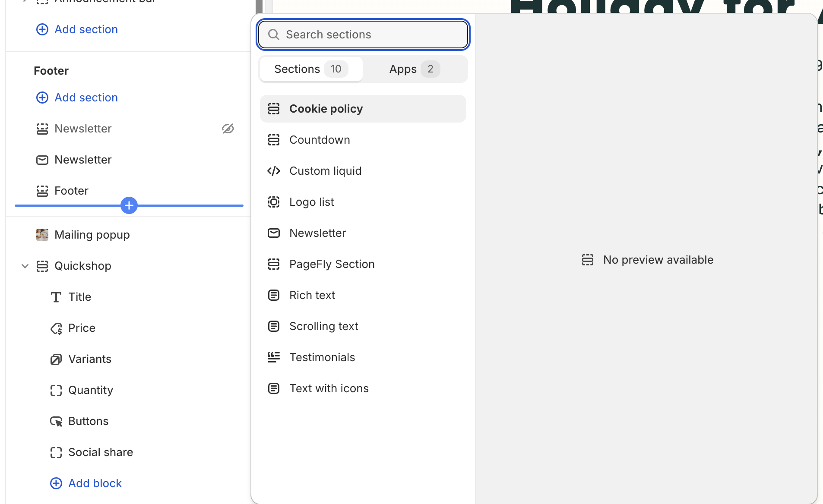Viewport: 823px width, 504px height.
Task: Click the Rich text section icon
Action: click(274, 295)
